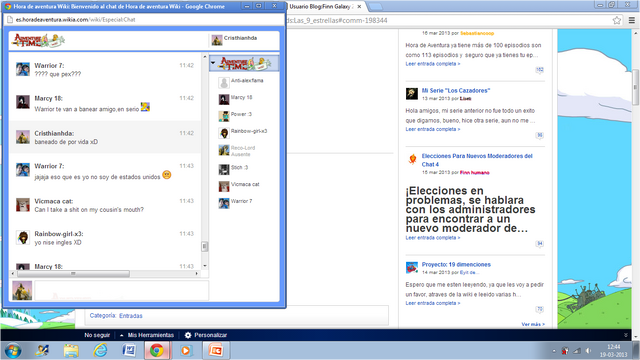Click taskbar icon next to Start button
Screen dimensions: 640x360
click(x=42, y=351)
